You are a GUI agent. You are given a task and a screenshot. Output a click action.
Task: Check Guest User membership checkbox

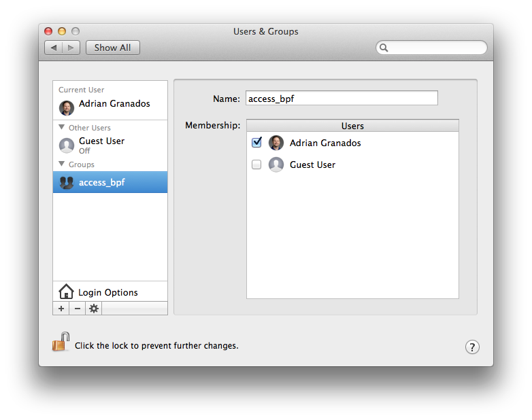click(x=256, y=164)
